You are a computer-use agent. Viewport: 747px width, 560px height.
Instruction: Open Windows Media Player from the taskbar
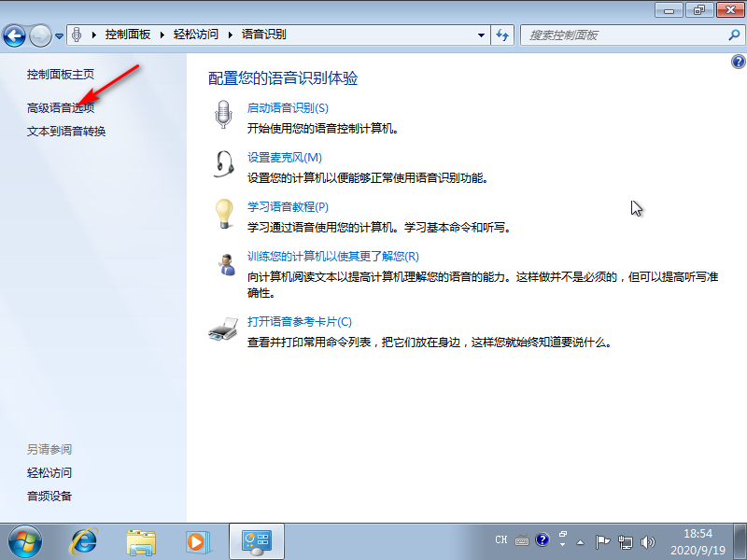click(197, 541)
